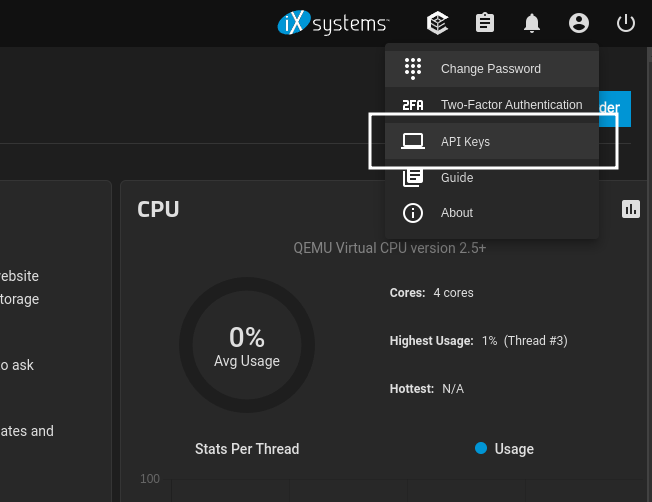Select About in the account menu
The height and width of the screenshot is (502, 652).
click(457, 213)
